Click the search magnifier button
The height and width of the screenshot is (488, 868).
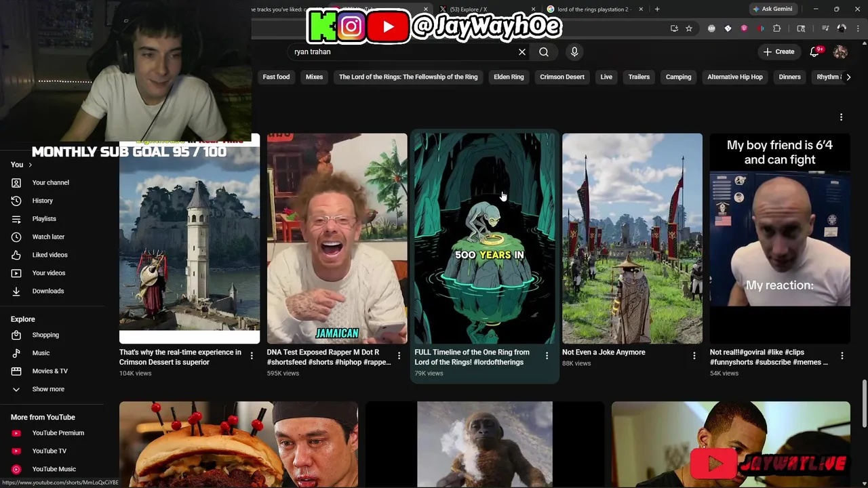tap(544, 52)
